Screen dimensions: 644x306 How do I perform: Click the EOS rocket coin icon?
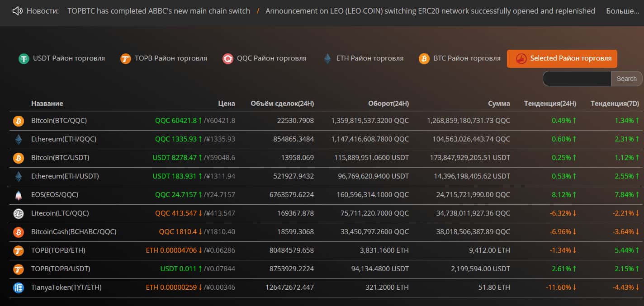coord(19,195)
